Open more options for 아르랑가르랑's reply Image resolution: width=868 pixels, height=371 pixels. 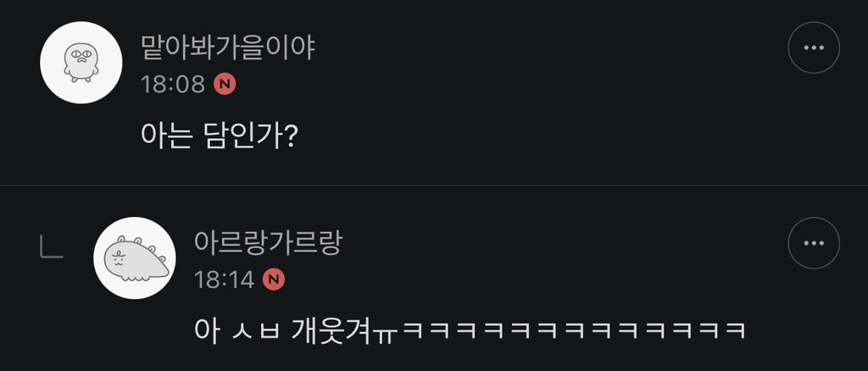[x=813, y=243]
